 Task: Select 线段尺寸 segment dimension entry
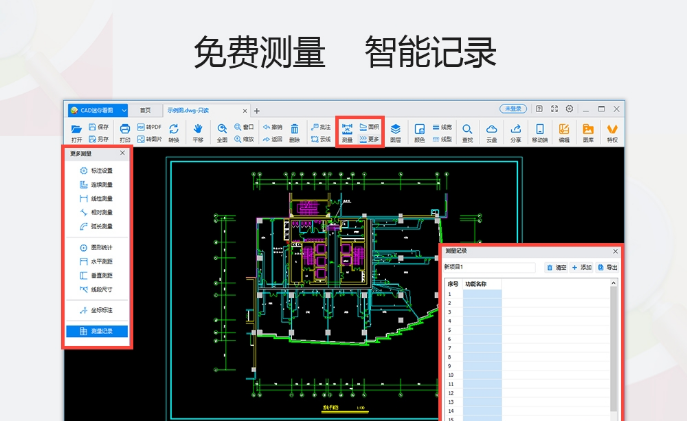97,289
